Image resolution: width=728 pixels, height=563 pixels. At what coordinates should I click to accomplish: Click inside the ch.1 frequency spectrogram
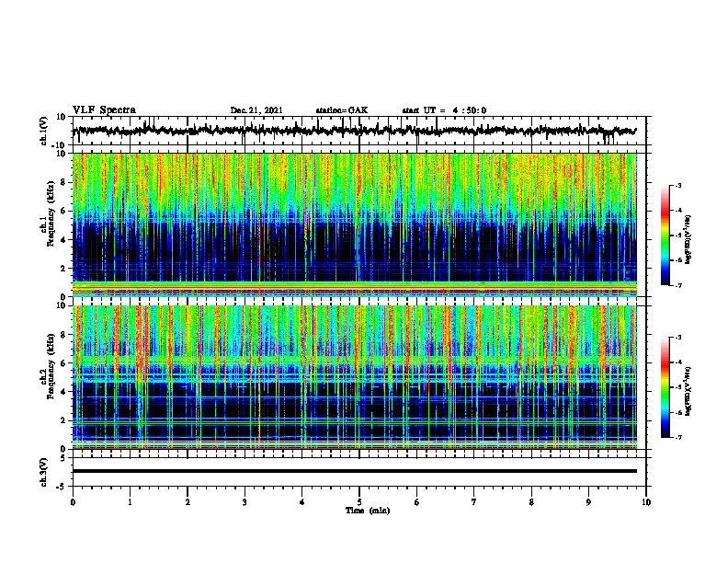[355, 224]
